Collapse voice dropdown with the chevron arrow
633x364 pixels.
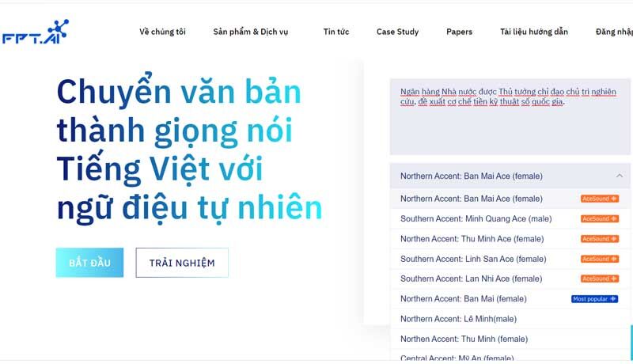point(620,176)
